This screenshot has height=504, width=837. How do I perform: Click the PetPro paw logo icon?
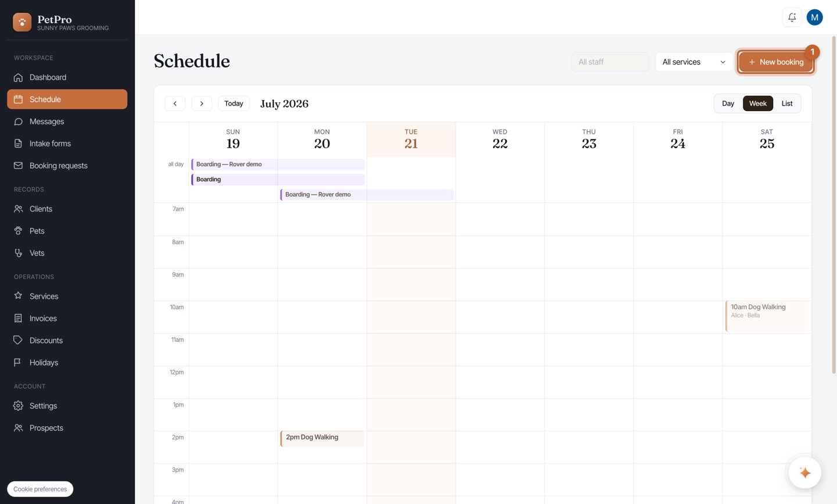22,22
